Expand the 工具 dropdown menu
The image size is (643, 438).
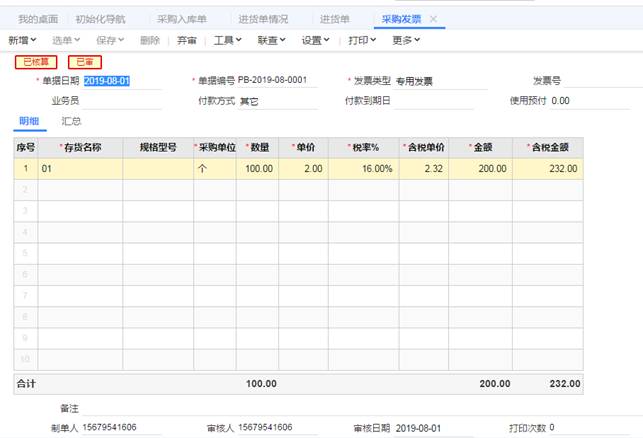pyautogui.click(x=228, y=40)
